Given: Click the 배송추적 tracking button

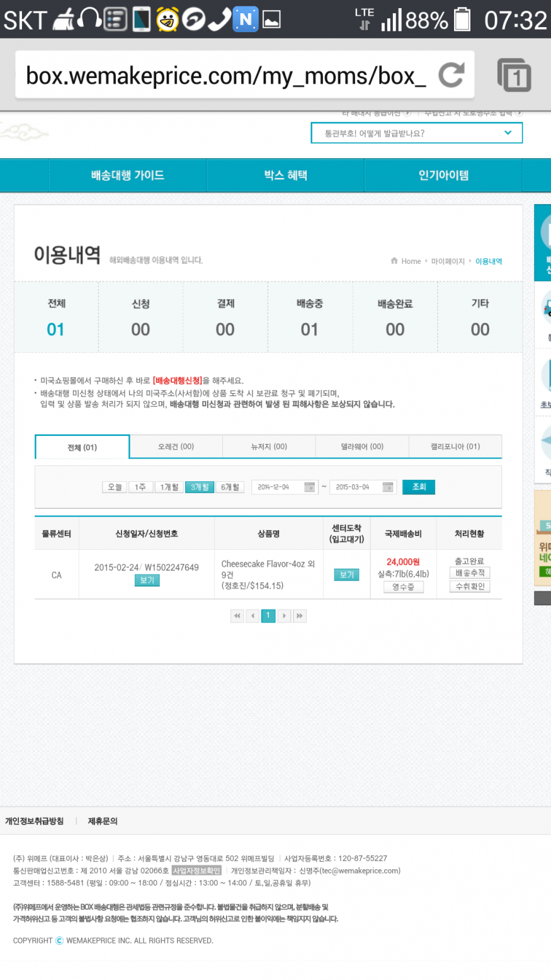Looking at the screenshot, I should pyautogui.click(x=470, y=573).
